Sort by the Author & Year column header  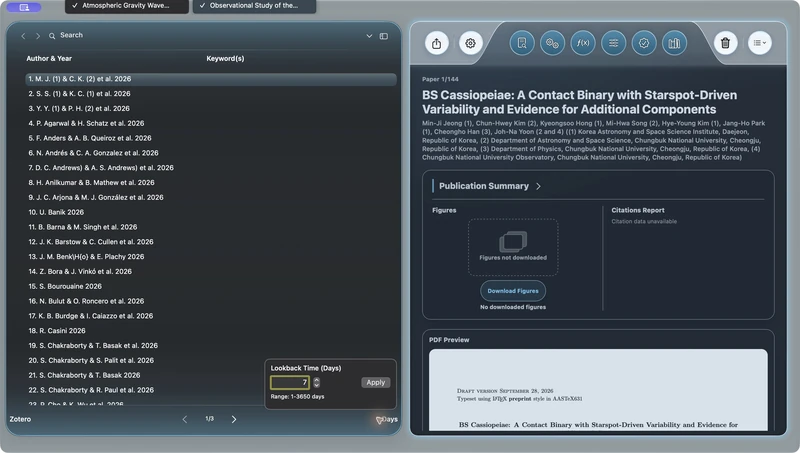point(49,59)
